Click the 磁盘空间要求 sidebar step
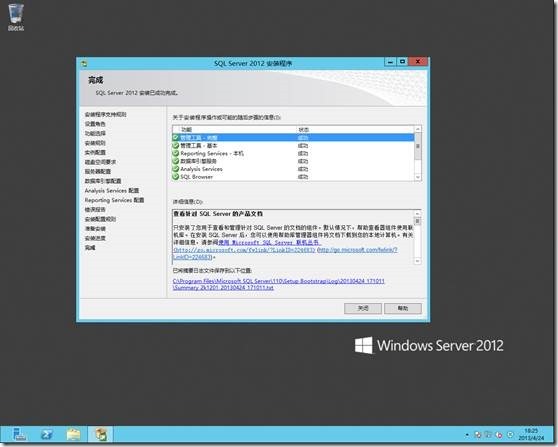The width and height of the screenshot is (558, 447). click(x=100, y=162)
